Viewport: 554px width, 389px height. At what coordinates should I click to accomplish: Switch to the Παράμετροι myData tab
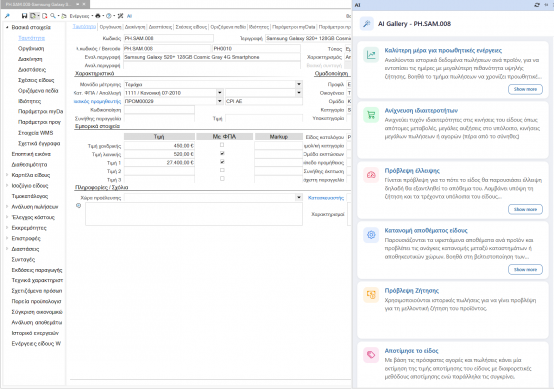294,27
